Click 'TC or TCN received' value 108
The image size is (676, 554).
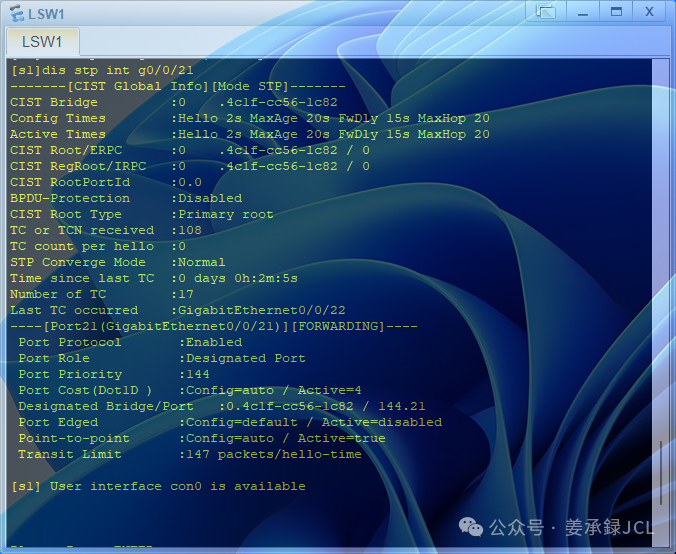pyautogui.click(x=190, y=230)
